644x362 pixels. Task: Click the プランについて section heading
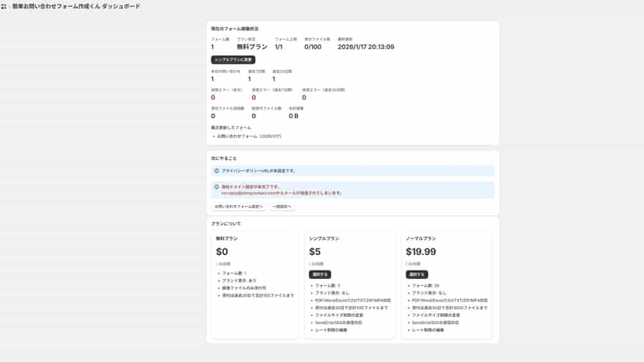[x=226, y=224]
